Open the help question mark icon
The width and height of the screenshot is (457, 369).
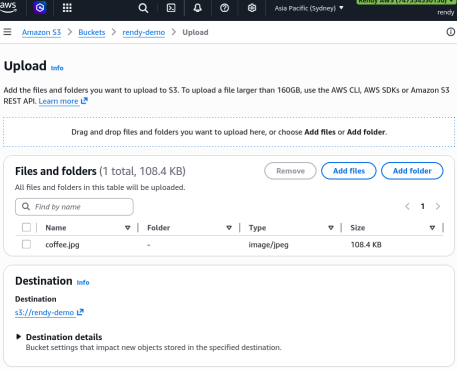click(224, 8)
